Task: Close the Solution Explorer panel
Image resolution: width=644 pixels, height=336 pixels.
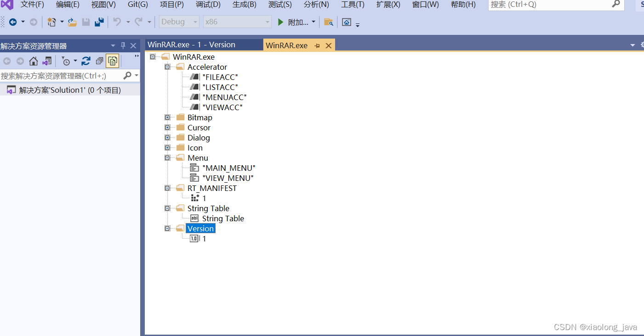Action: click(x=133, y=45)
